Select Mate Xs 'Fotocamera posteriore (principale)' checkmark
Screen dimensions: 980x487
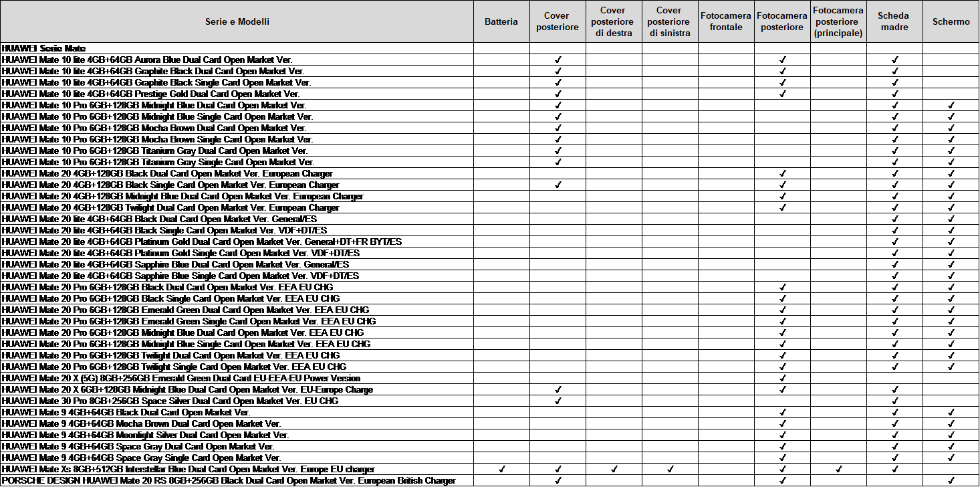[x=838, y=470]
